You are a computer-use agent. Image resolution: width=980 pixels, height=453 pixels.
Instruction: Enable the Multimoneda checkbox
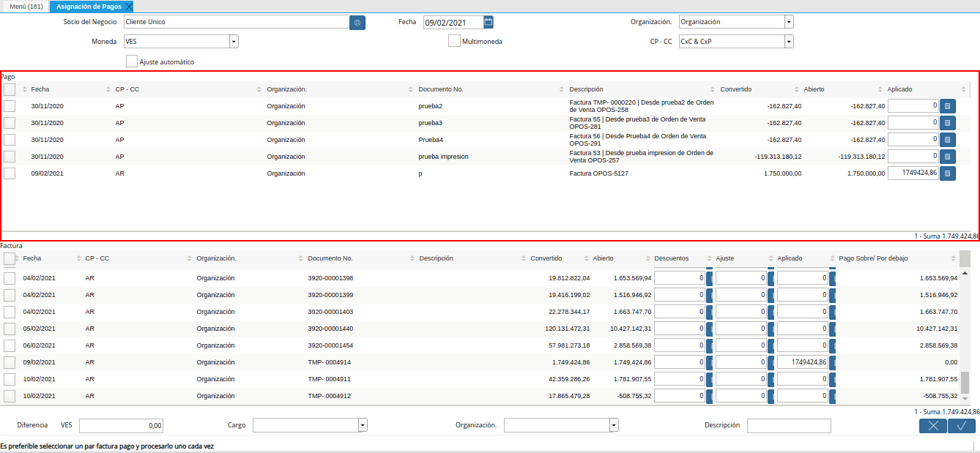point(454,41)
